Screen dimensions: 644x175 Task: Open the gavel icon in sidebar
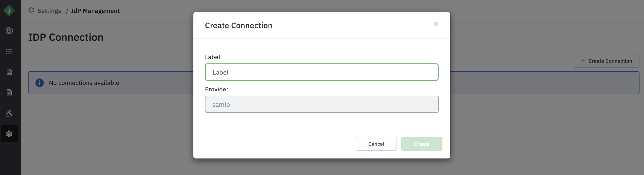[9, 113]
